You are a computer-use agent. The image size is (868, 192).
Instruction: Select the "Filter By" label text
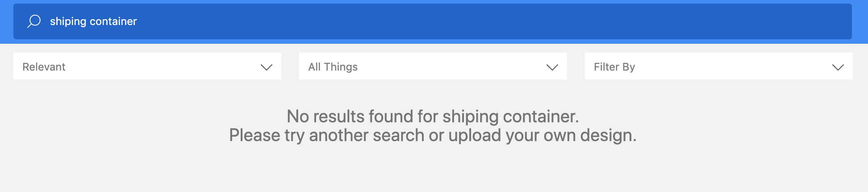[x=614, y=67]
